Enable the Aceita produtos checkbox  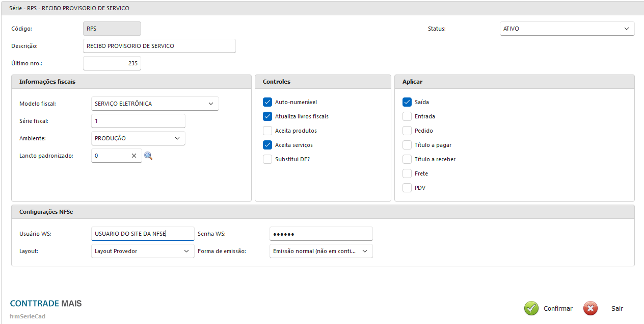pos(267,131)
